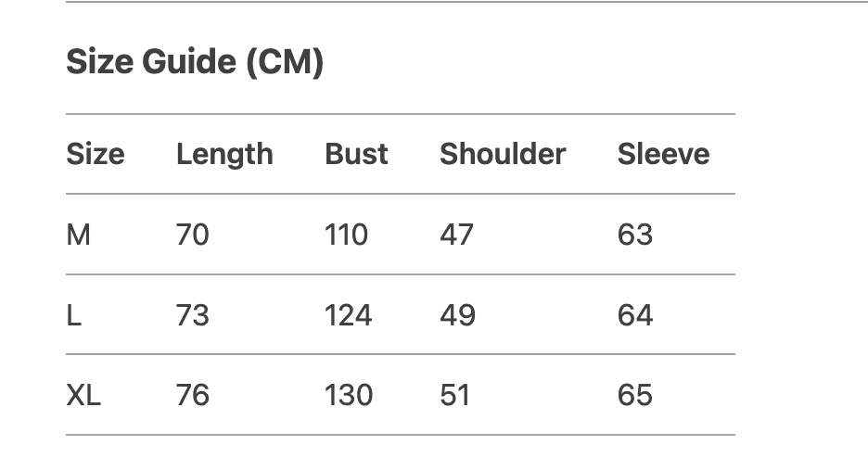Click the Shoulder column header

502,154
